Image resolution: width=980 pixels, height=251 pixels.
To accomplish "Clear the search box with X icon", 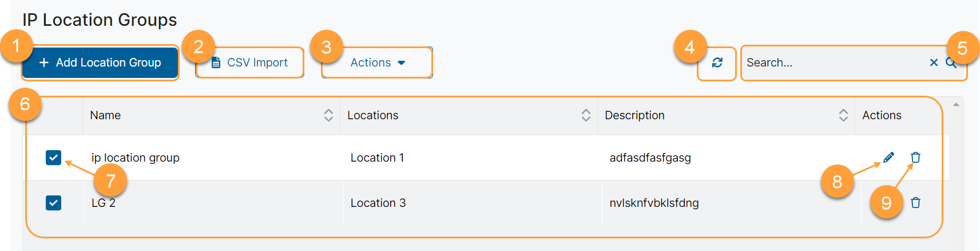I will pos(934,62).
